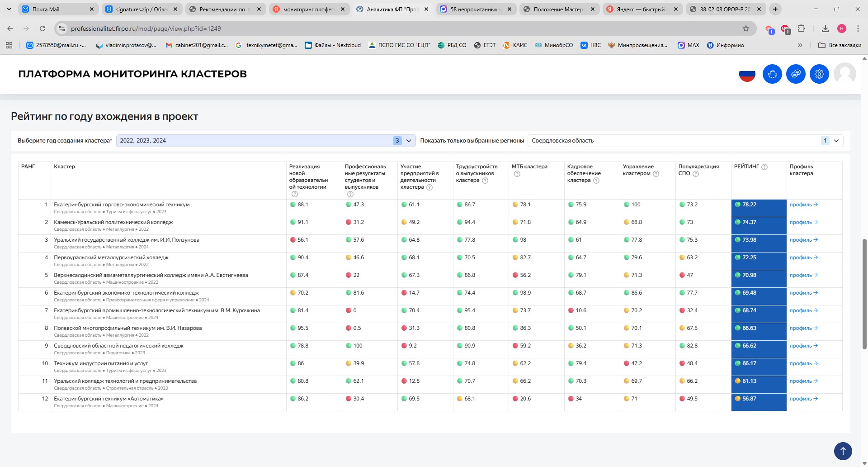Click help icon under Популяризация СПО header

[696, 174]
